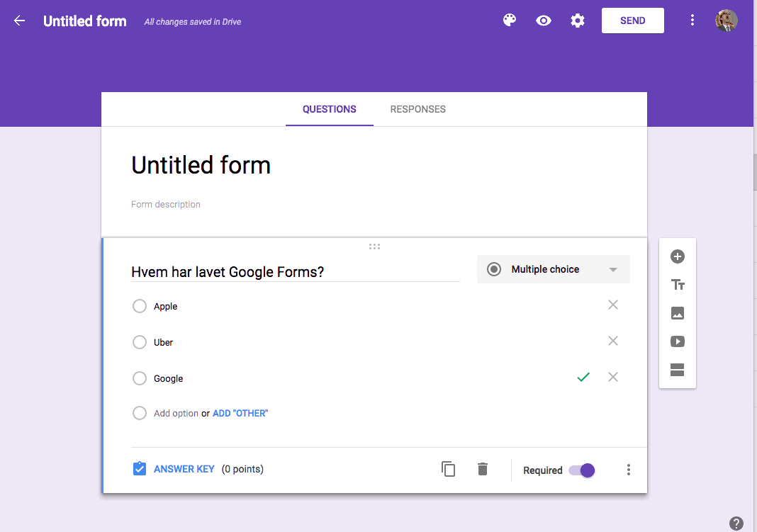This screenshot has height=532, width=757.
Task: Preview the form with the eye icon
Action: coord(544,21)
